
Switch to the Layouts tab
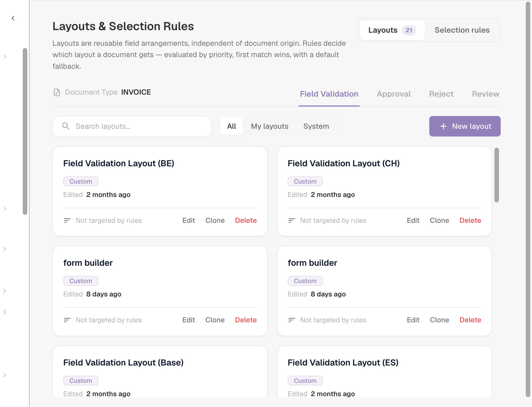tap(392, 30)
